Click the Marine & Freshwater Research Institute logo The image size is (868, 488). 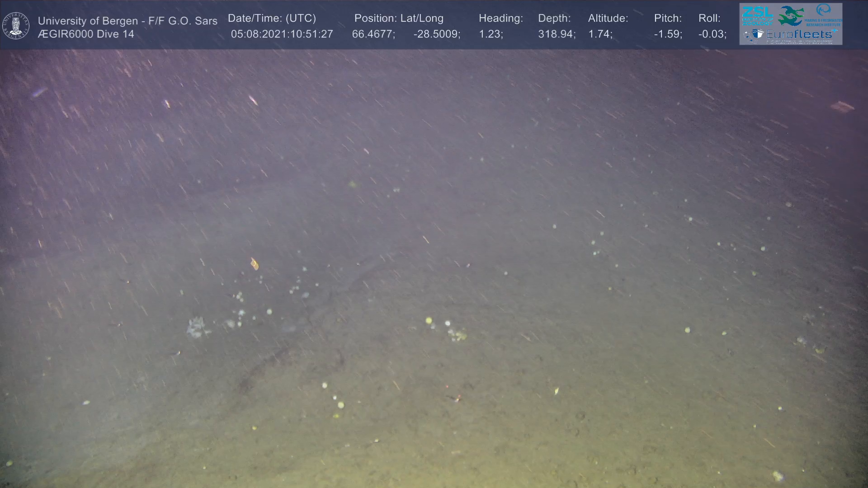(x=824, y=14)
